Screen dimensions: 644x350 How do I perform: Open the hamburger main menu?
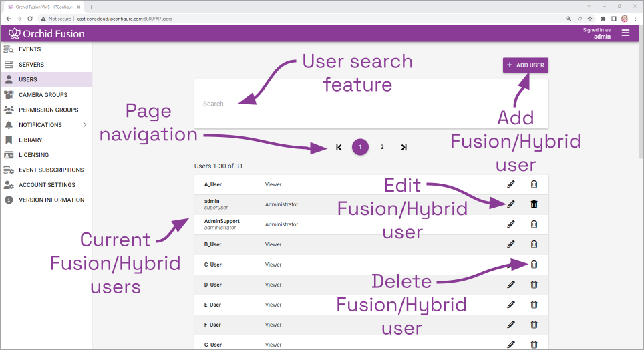[625, 33]
